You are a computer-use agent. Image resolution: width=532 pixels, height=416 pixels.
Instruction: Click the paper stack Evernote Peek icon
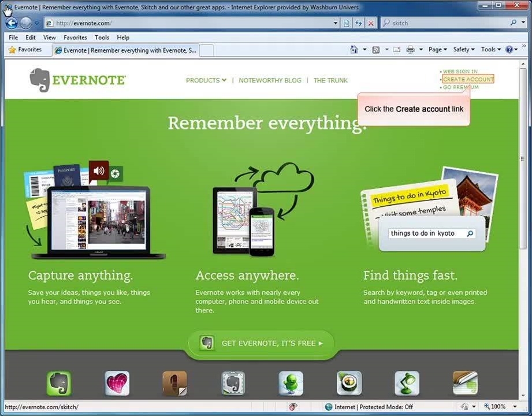[x=465, y=384]
